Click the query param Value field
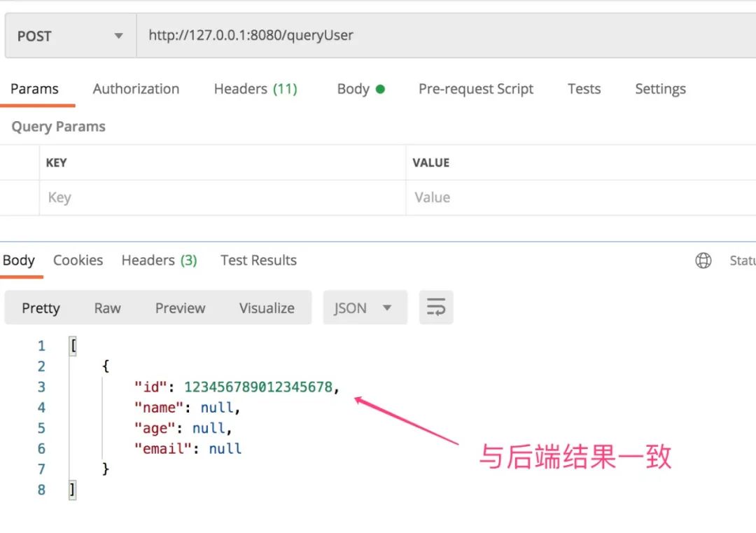This screenshot has height=533, width=756. [581, 198]
